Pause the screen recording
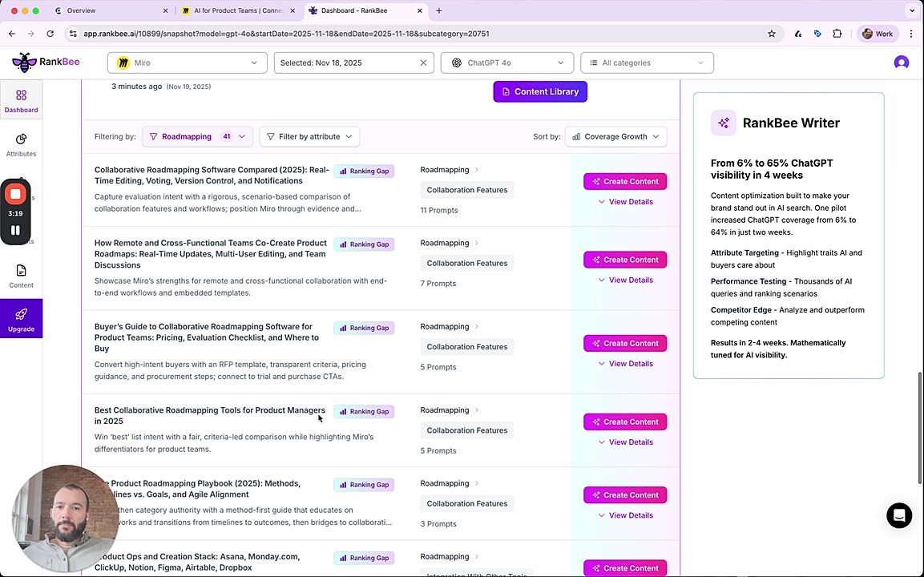Viewport: 924px width, 577px height. (15, 230)
